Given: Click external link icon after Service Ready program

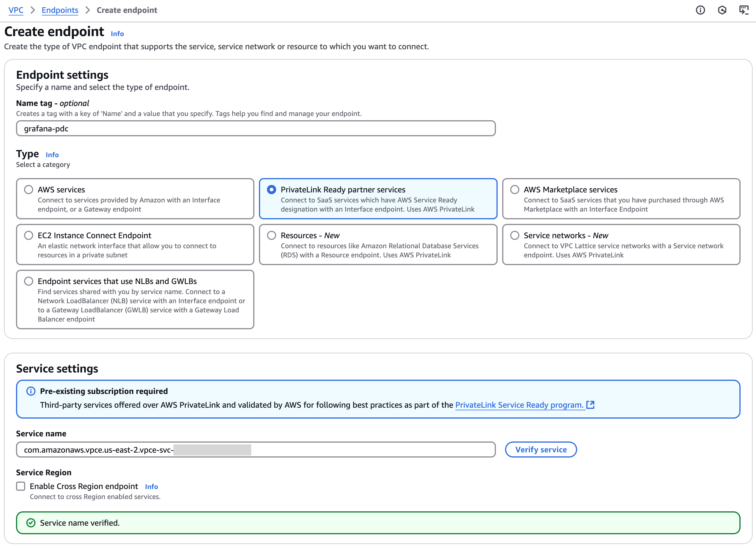Looking at the screenshot, I should pos(590,405).
